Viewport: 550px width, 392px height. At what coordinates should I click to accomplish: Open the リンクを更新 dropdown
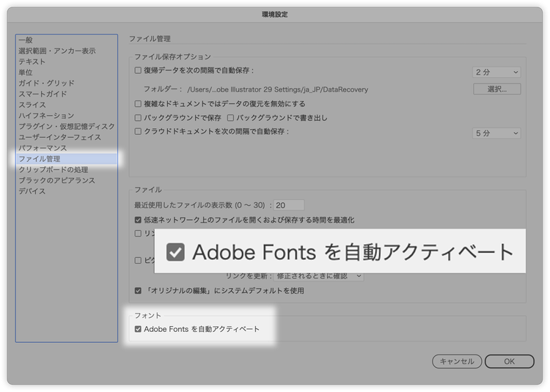(x=318, y=276)
